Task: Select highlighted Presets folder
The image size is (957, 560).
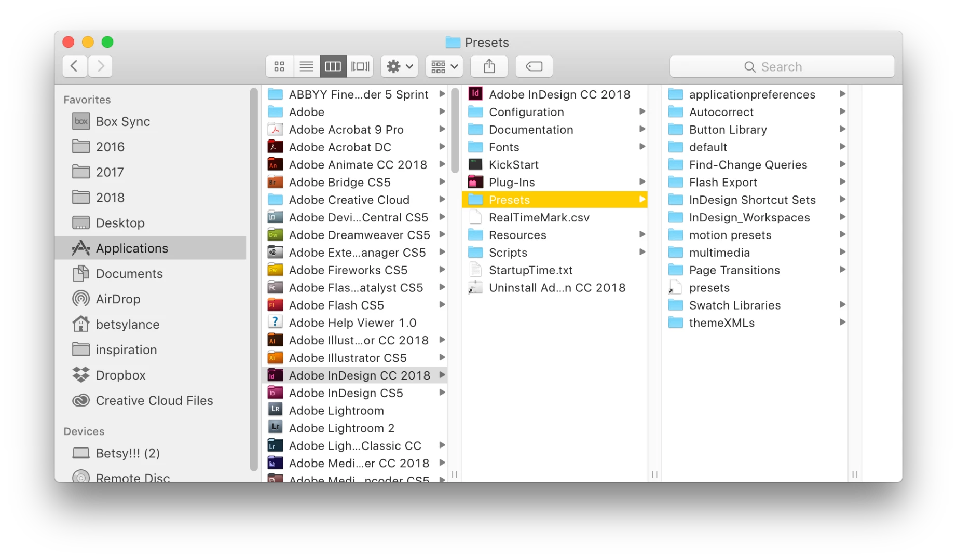Action: pos(555,200)
